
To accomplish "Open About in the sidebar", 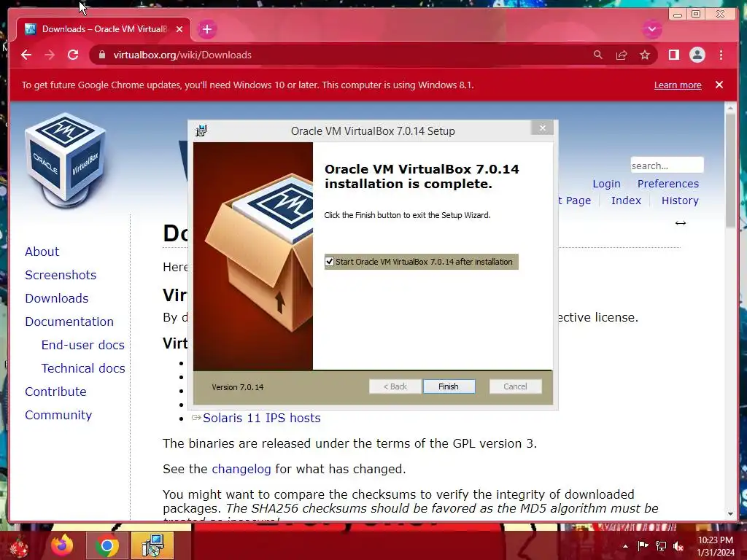I will (42, 252).
